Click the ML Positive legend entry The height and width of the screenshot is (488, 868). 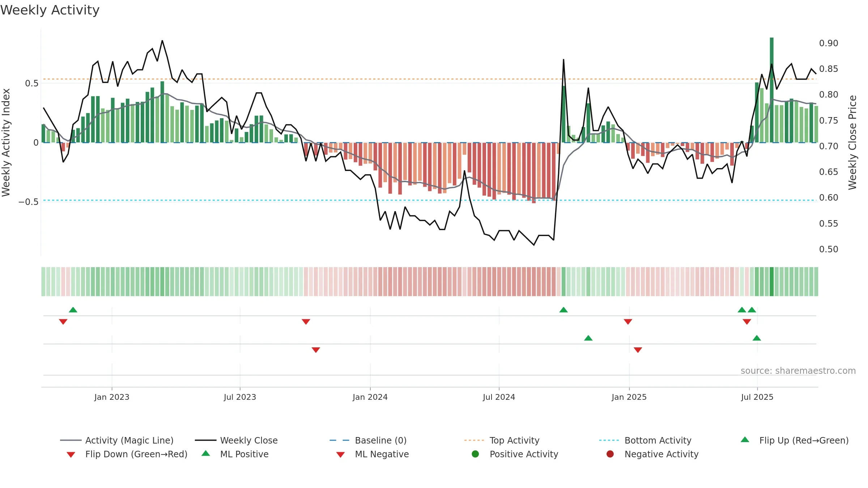click(235, 454)
